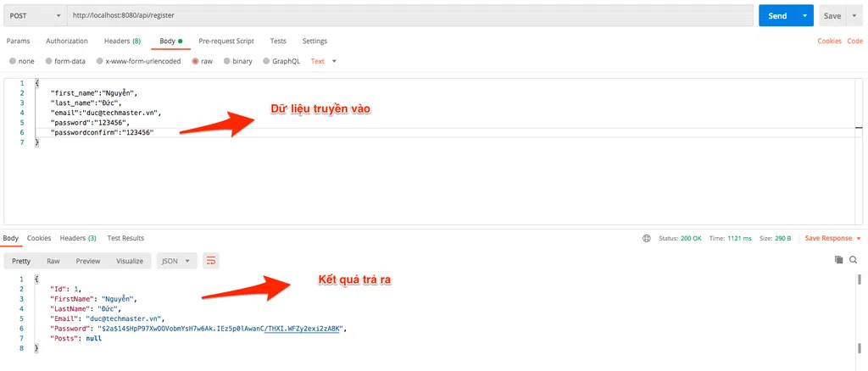Click the "first_name" line in request body

[93, 93]
